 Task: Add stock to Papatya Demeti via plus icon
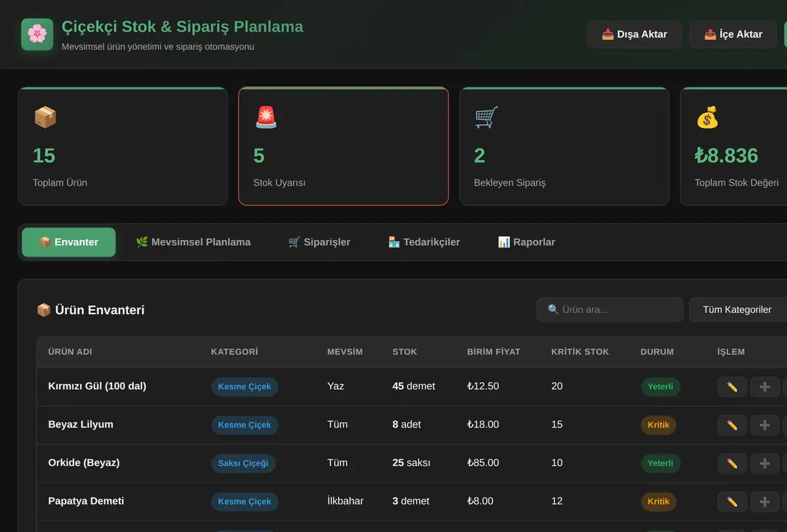click(765, 502)
